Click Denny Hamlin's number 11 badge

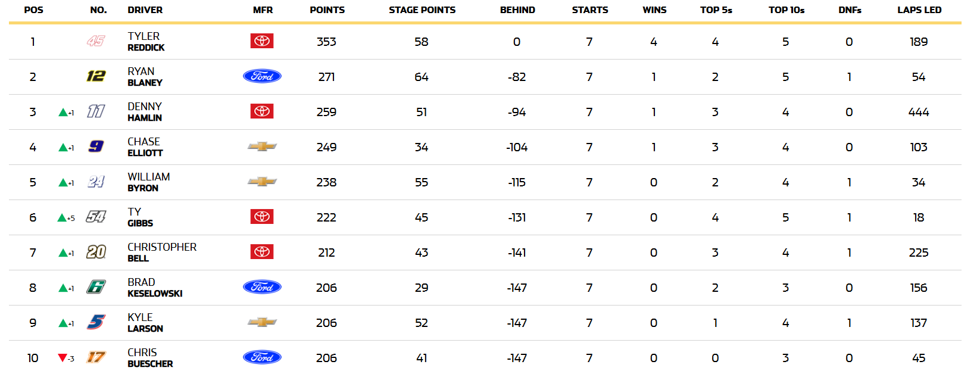[x=96, y=111]
